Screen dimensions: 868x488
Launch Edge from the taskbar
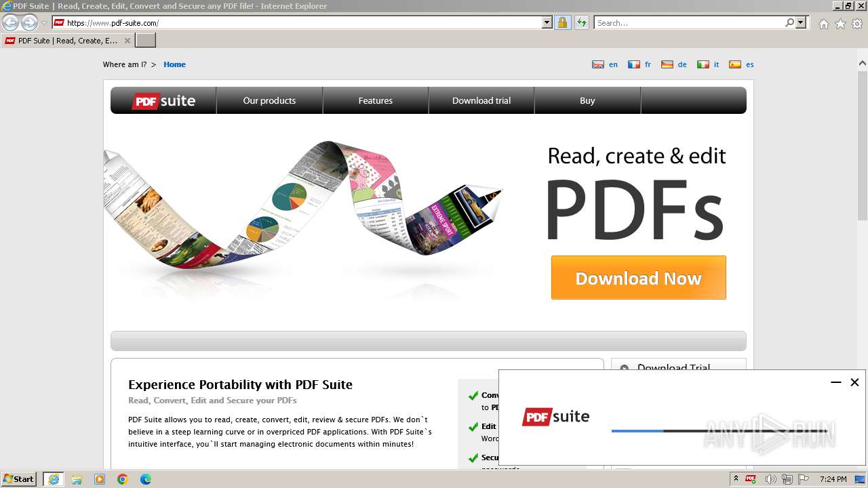[146, 479]
